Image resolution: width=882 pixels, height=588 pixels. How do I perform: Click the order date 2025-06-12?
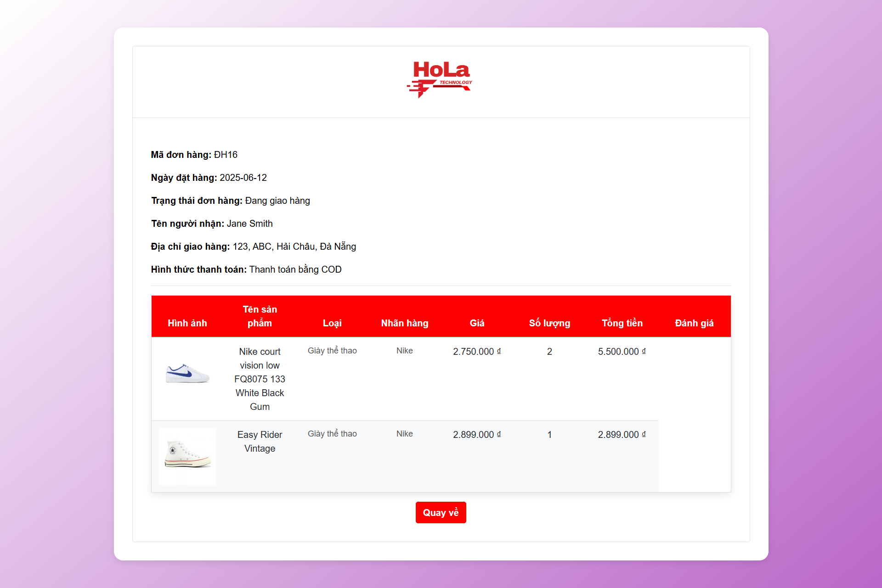pyautogui.click(x=243, y=178)
